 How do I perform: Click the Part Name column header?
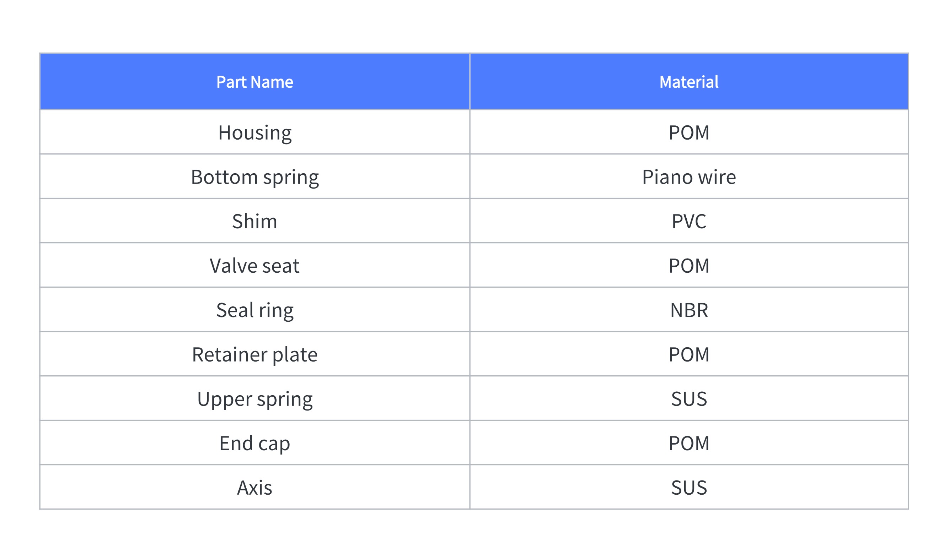click(x=255, y=82)
